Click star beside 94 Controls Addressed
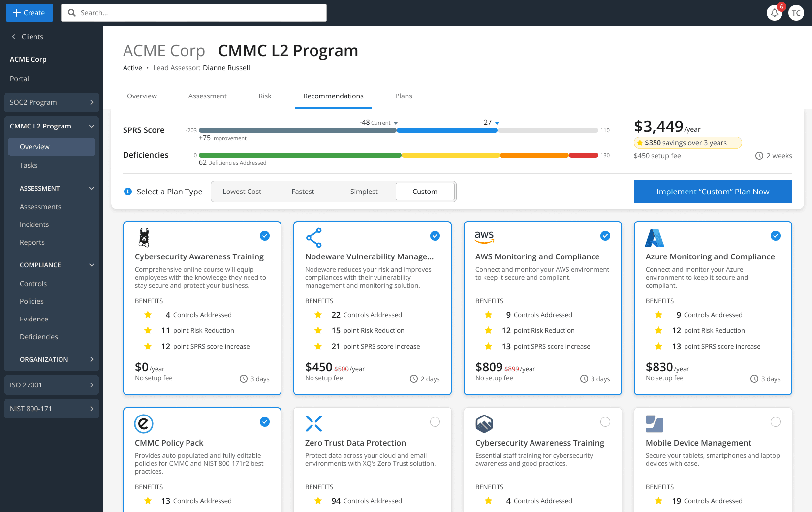This screenshot has height=512, width=812. click(x=318, y=501)
